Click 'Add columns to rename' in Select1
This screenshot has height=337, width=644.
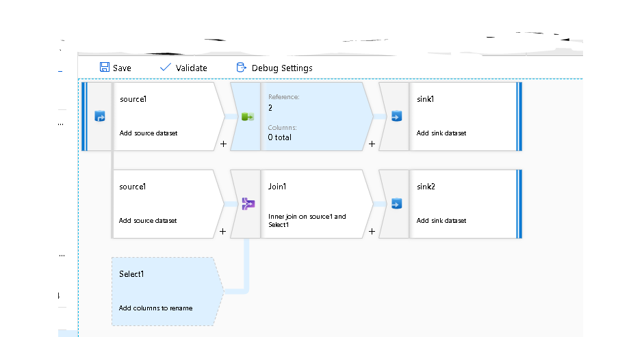(x=155, y=308)
